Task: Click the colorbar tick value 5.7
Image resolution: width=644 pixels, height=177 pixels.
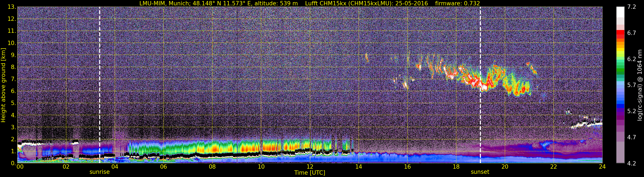Action: pos(632,85)
